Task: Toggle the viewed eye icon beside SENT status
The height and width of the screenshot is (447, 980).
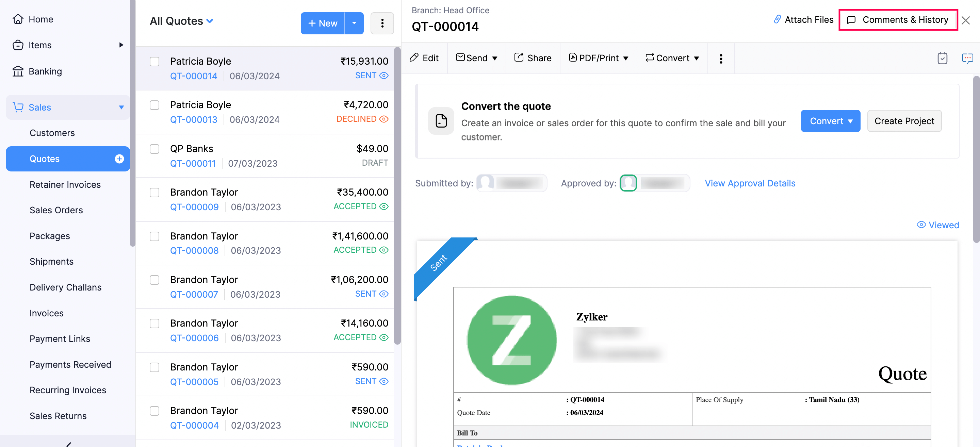Action: coord(385,75)
